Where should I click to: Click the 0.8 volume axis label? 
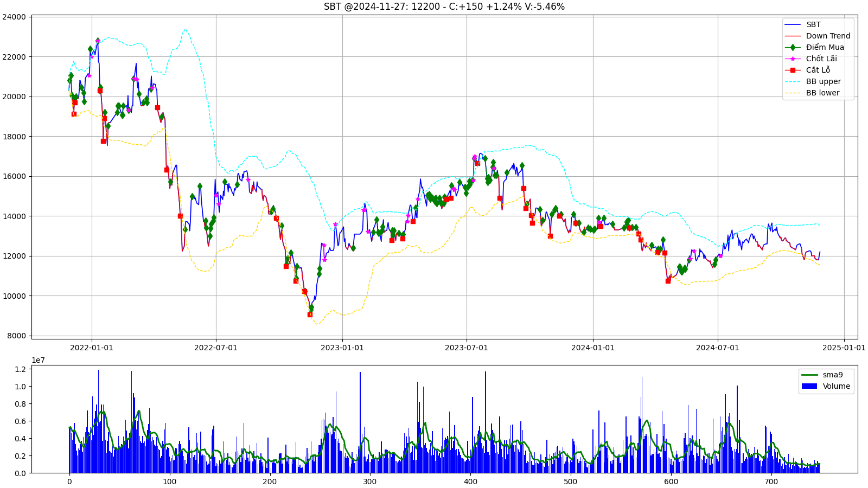point(20,404)
